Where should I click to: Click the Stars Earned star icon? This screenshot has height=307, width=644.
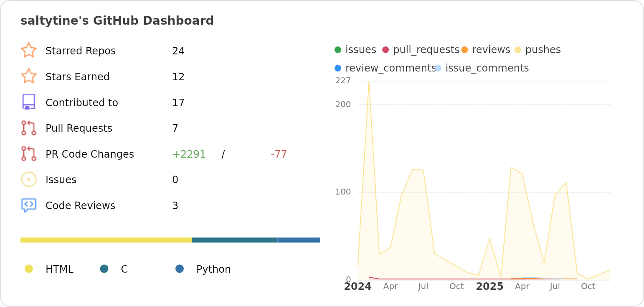tap(28, 76)
